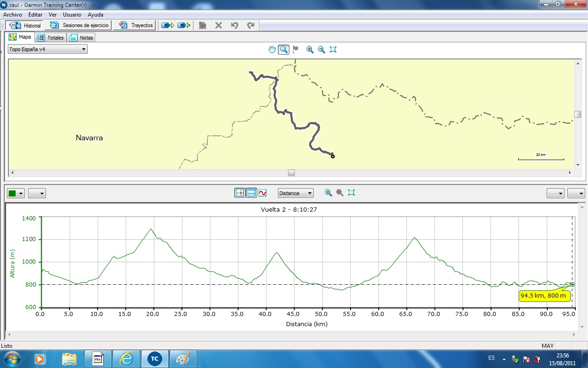Click the redo toolbar arrow
This screenshot has width=588, height=368.
(x=251, y=25)
